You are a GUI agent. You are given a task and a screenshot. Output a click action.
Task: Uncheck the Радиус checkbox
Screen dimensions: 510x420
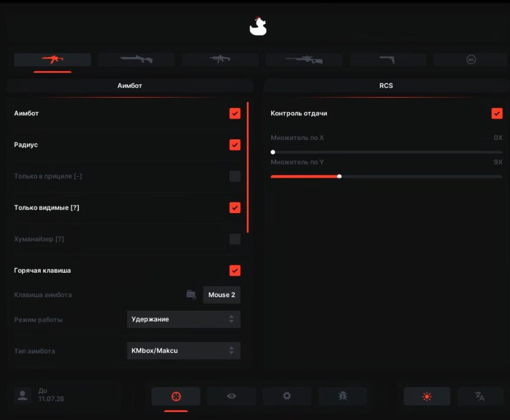[x=235, y=145]
